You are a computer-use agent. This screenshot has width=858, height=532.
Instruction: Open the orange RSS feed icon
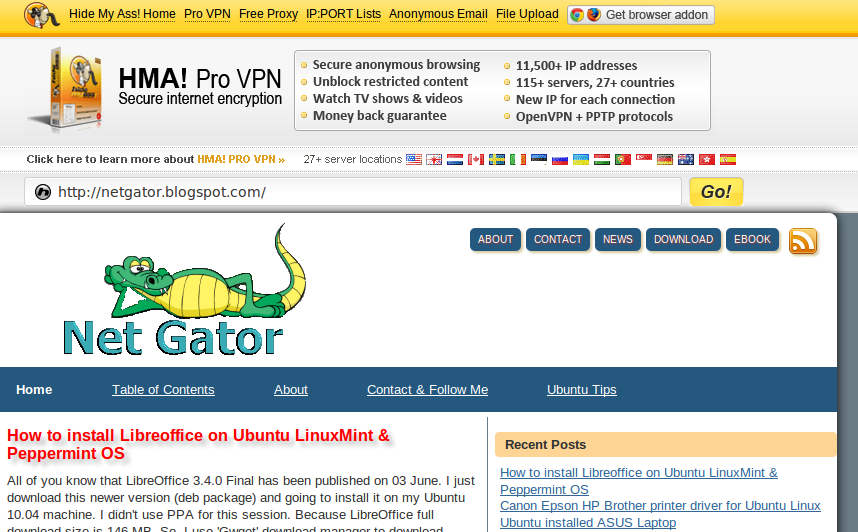pos(803,241)
